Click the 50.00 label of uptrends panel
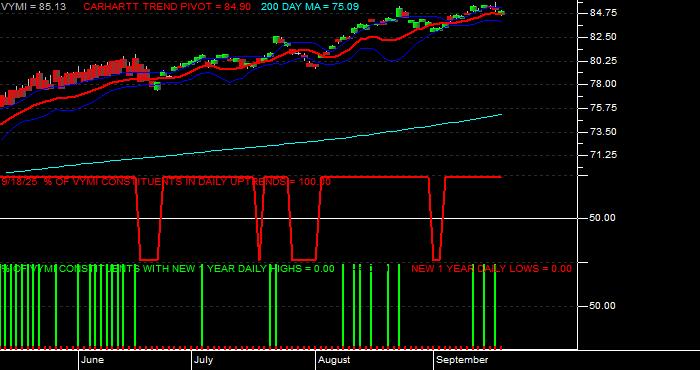 pyautogui.click(x=603, y=218)
